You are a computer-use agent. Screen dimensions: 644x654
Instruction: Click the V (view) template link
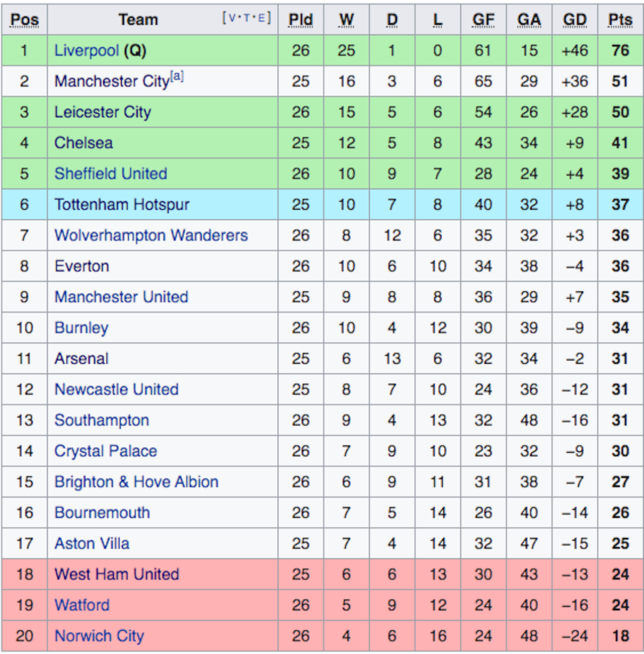[x=232, y=18]
